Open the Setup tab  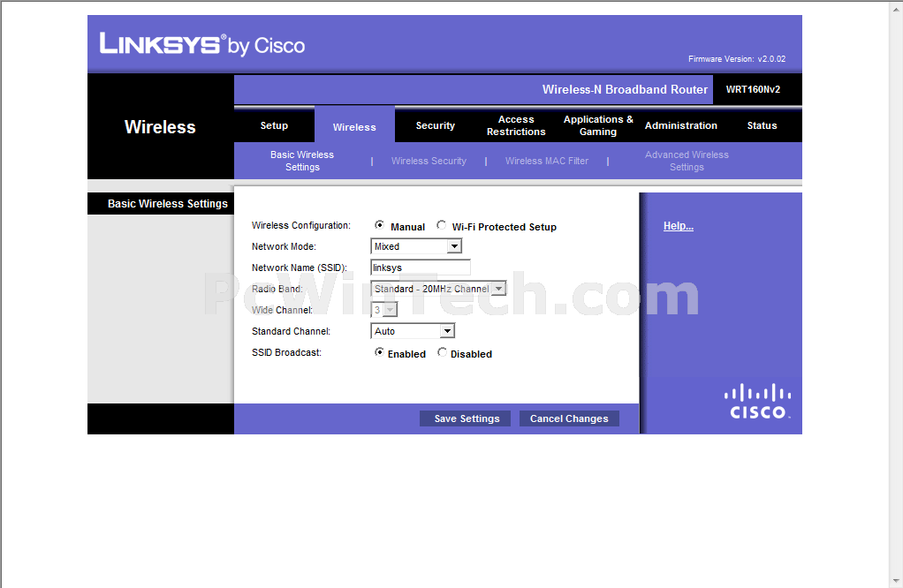[274, 125]
